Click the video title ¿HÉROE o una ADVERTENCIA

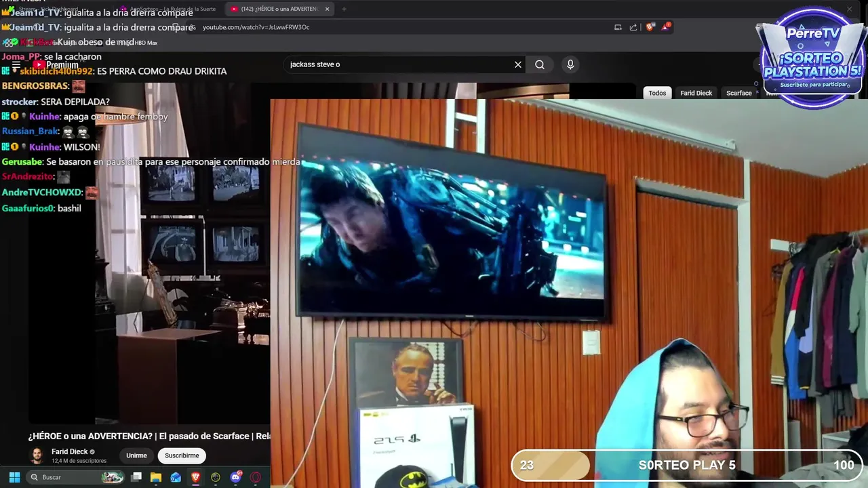click(x=149, y=436)
